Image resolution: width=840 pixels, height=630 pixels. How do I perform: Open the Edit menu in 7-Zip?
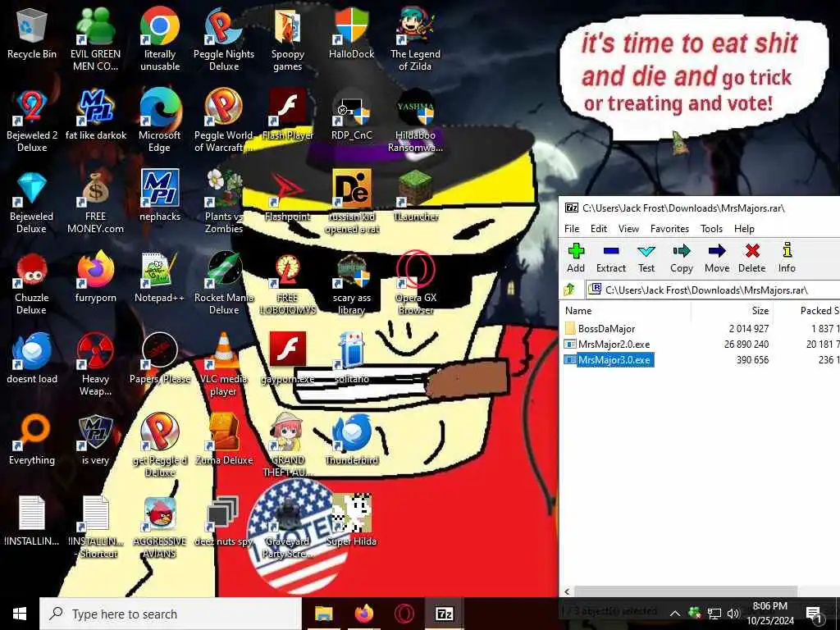coord(598,229)
